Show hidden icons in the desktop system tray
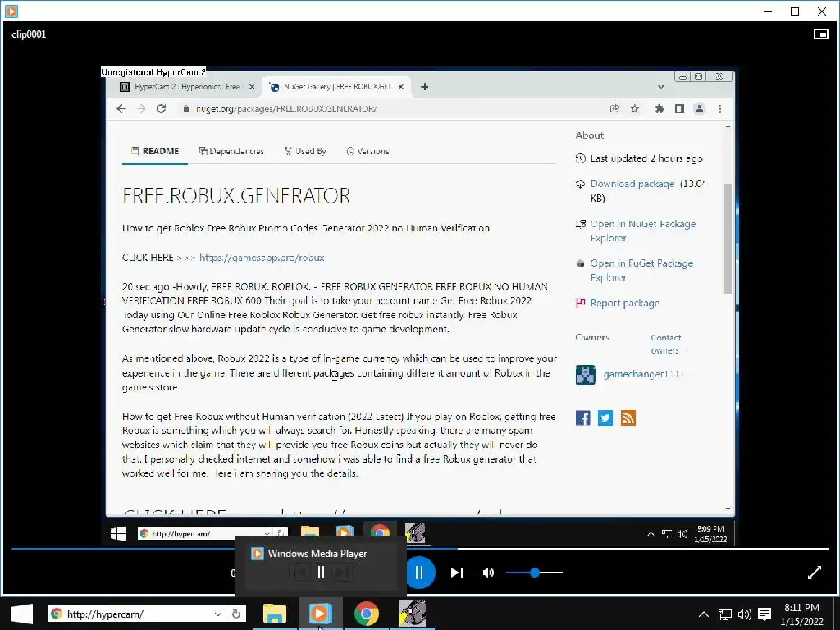 [x=703, y=614]
